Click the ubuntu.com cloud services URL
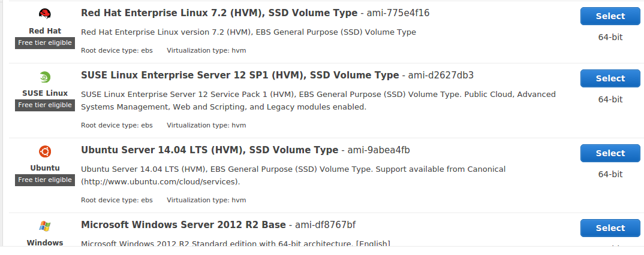The width and height of the screenshot is (644, 255). [160, 181]
